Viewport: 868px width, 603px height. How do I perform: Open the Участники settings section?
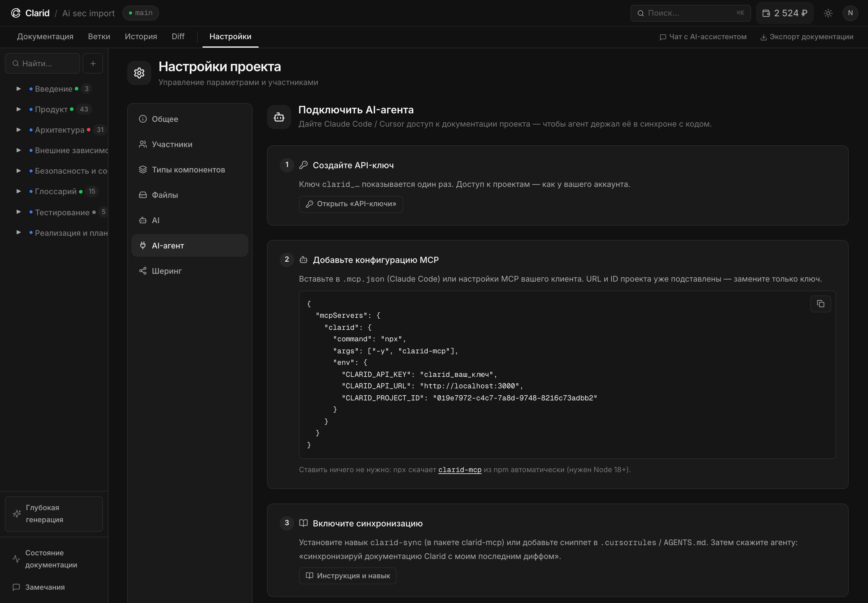[x=190, y=144]
